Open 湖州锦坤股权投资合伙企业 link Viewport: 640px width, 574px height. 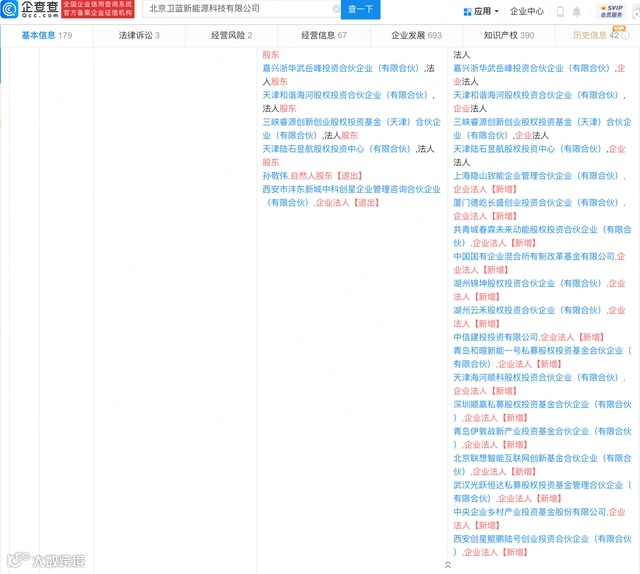coord(529,283)
